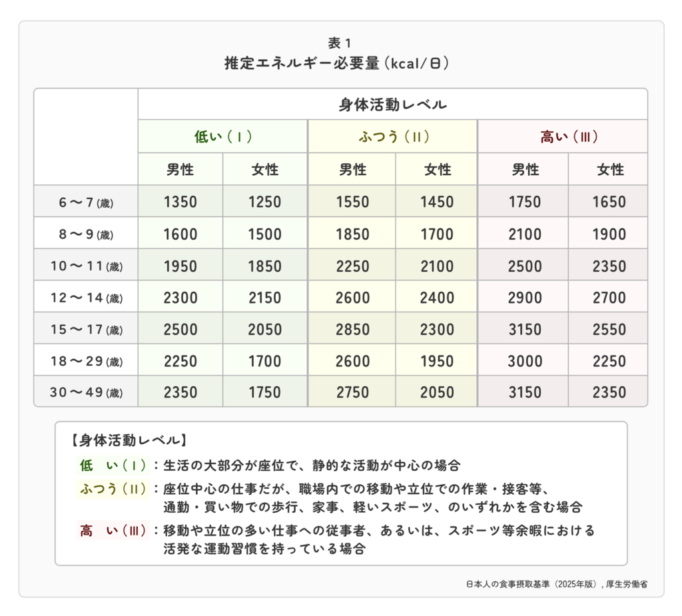The height and width of the screenshot is (616, 682).
Task: Click cell 1650 in the 6〜7 row
Action: tap(609, 202)
